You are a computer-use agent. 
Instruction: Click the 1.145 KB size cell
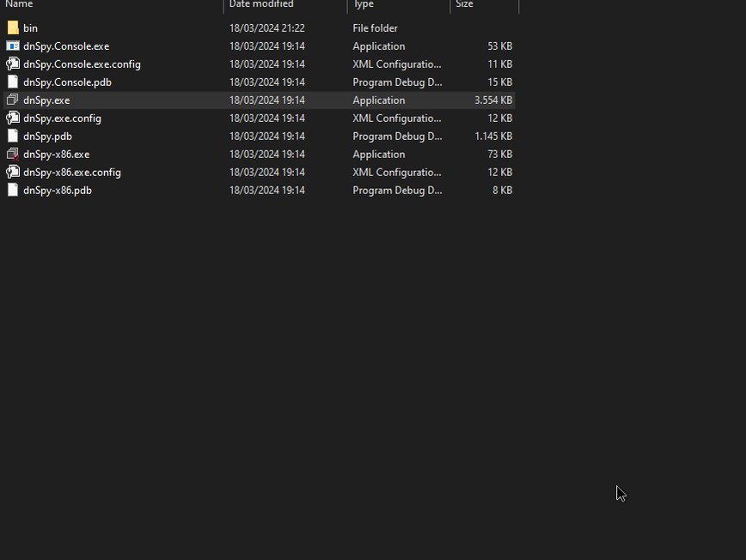click(x=493, y=137)
